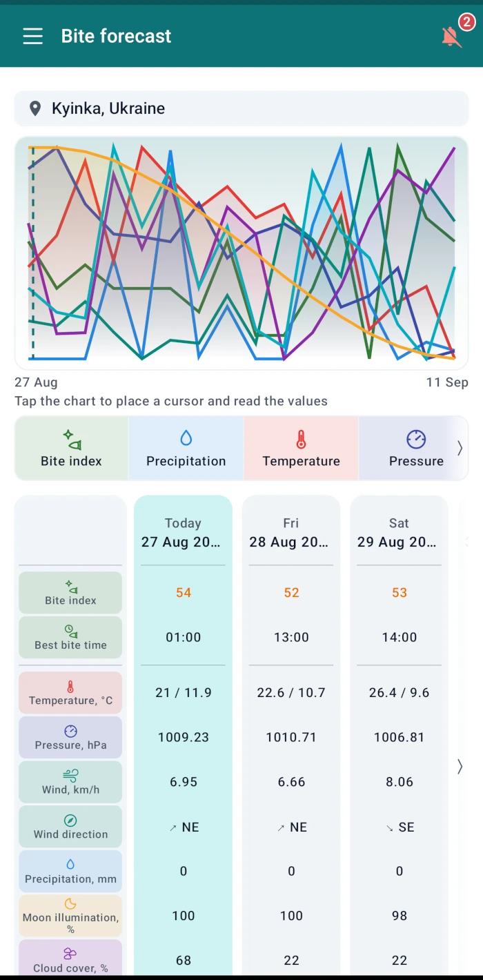The image size is (483, 980).
Task: Click the Bite index fish icon row label
Action: coord(70,592)
